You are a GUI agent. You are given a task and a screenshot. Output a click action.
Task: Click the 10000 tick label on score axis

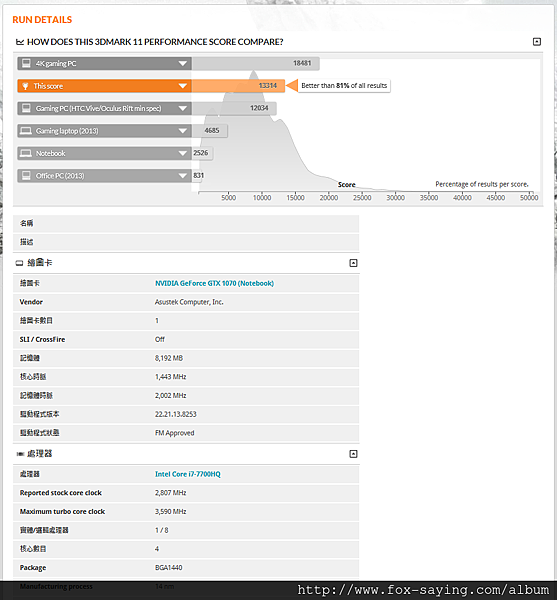coord(262,198)
